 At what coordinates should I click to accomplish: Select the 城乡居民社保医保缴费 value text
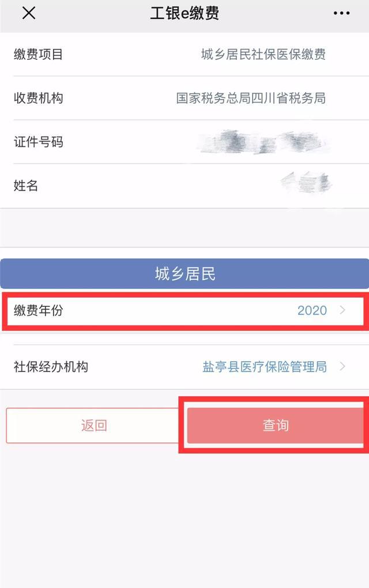click(x=263, y=55)
